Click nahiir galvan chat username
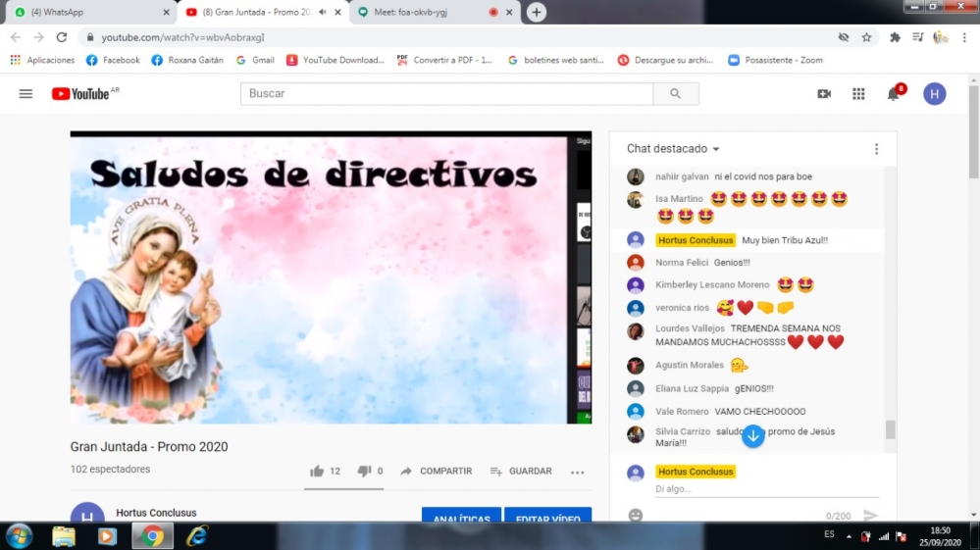980x550 pixels. pos(682,176)
